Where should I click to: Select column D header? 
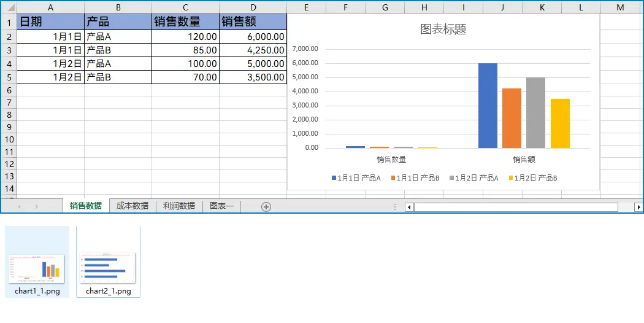click(x=253, y=7)
